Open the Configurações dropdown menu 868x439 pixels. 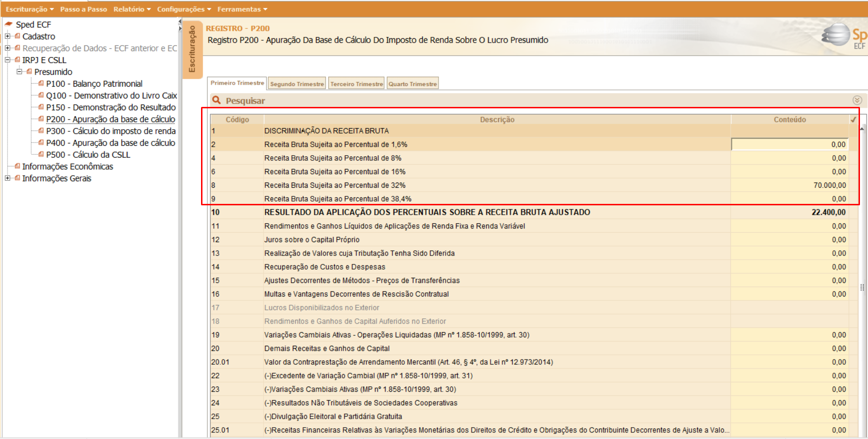[184, 9]
